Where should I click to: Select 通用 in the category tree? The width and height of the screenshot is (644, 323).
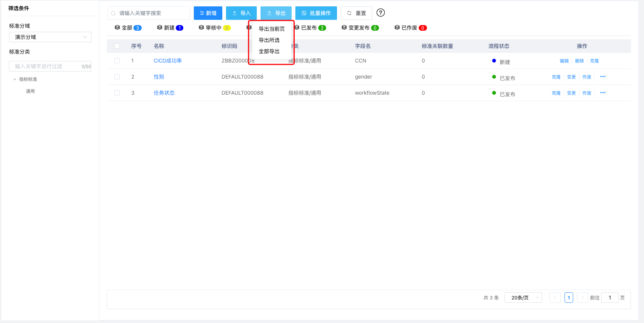[x=30, y=91]
